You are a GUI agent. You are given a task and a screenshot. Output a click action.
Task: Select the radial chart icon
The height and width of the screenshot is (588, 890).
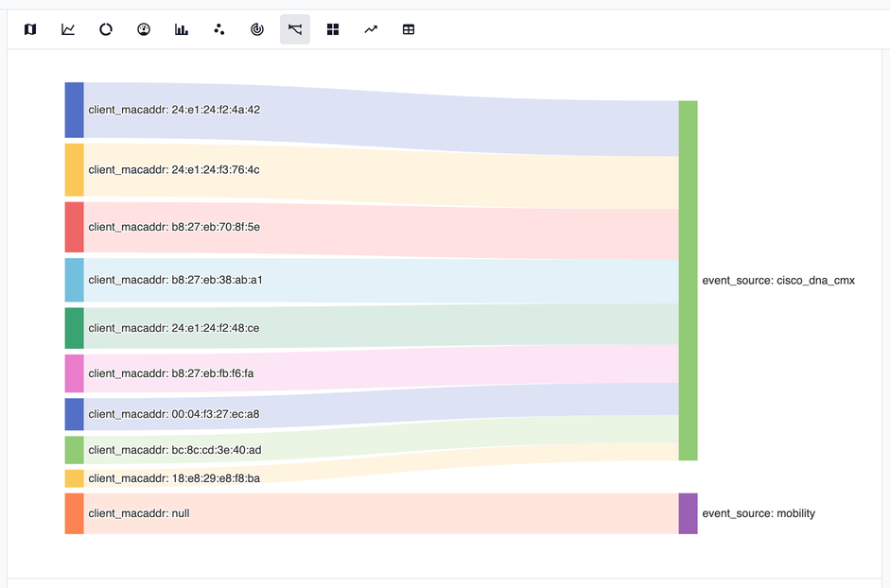point(257,29)
